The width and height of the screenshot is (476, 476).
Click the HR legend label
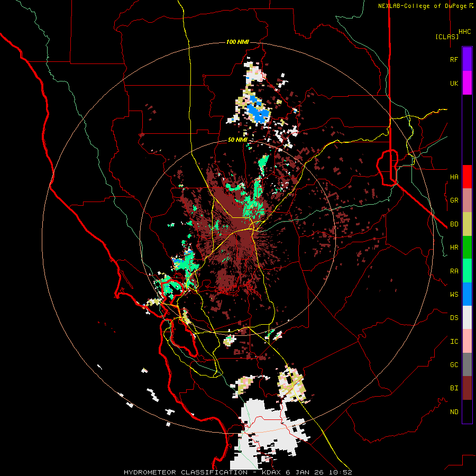(x=454, y=248)
